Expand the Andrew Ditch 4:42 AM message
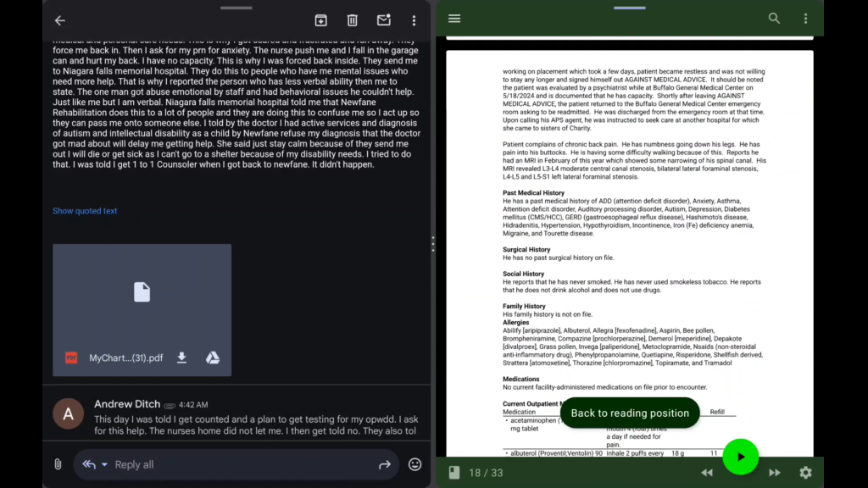 [236, 417]
